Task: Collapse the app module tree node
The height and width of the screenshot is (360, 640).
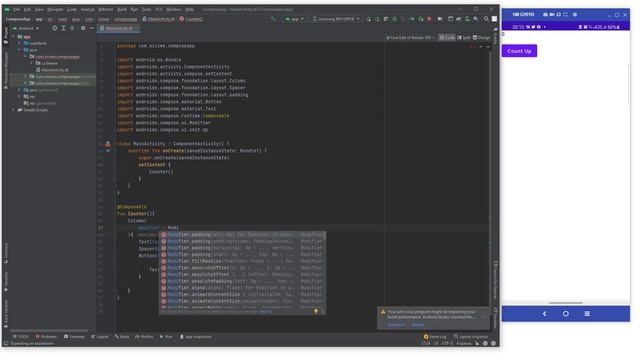Action: click(13, 37)
